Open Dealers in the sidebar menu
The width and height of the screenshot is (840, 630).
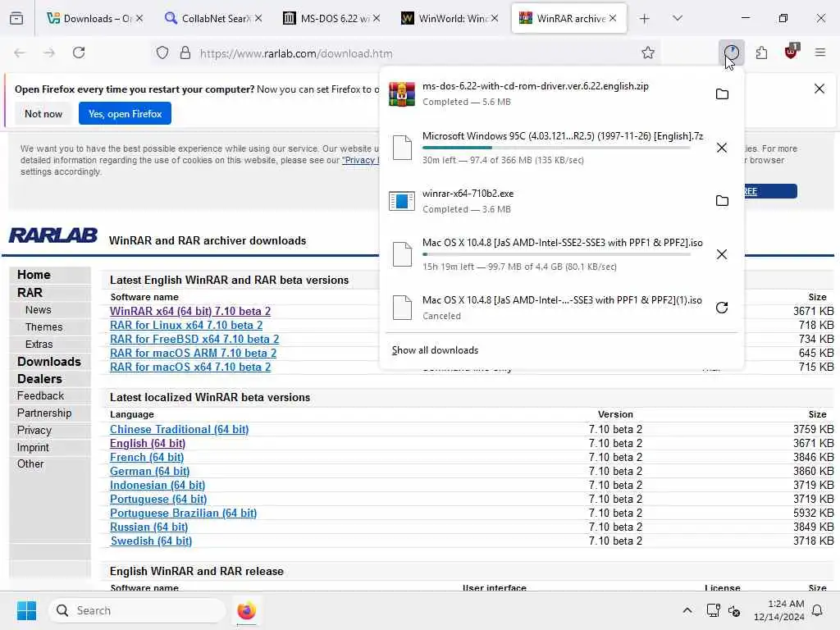39,379
